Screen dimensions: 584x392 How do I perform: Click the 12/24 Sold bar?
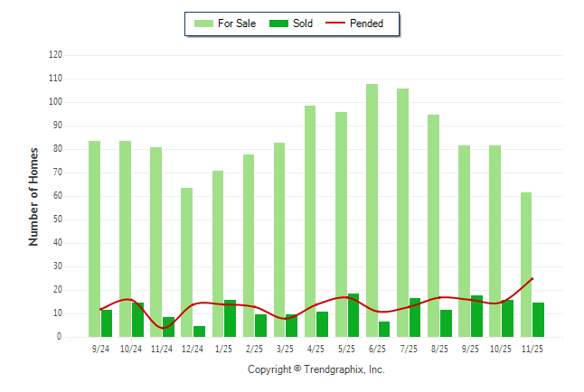tap(199, 331)
